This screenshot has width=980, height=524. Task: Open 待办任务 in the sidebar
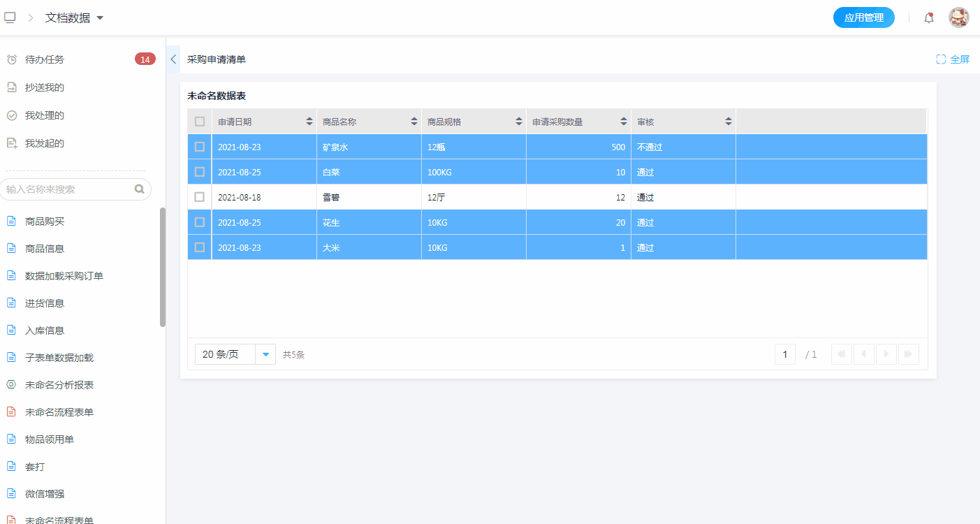[45, 59]
